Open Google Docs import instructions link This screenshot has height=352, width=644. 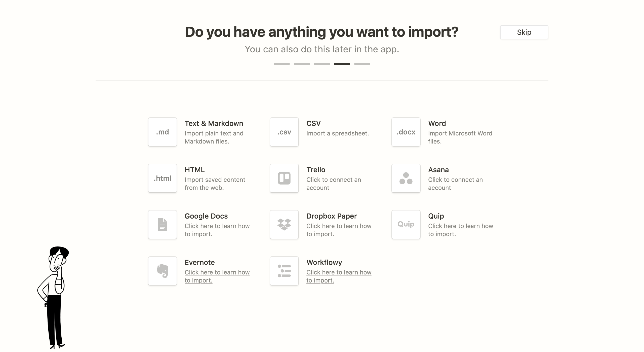(217, 230)
